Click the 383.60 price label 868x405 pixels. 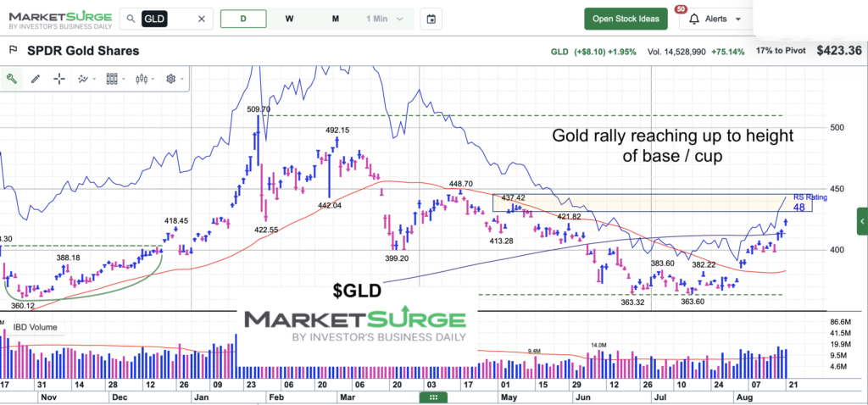pyautogui.click(x=662, y=264)
